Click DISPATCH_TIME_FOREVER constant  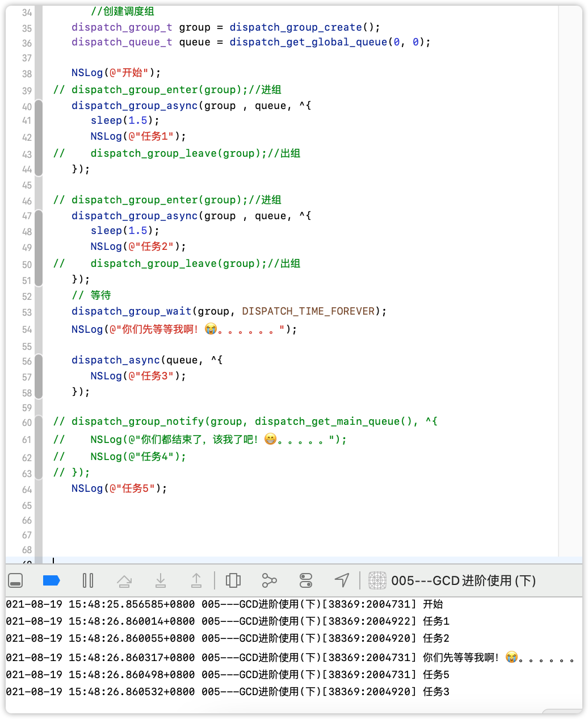pyautogui.click(x=309, y=311)
